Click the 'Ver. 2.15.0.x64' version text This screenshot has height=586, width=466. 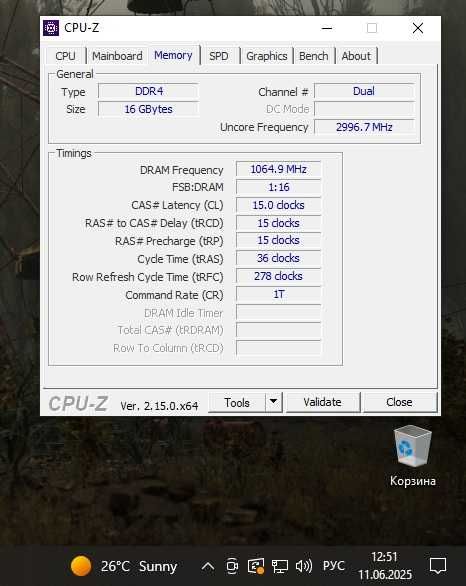160,406
